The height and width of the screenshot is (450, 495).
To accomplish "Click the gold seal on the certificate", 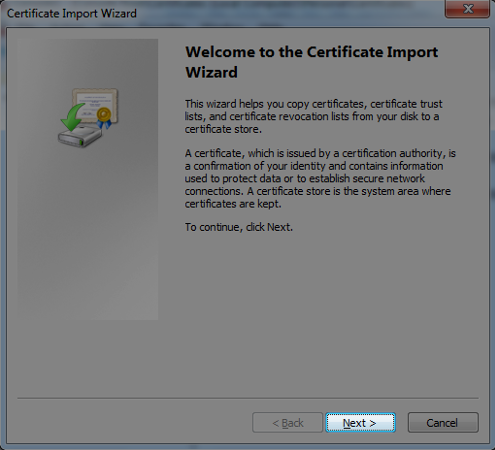I will 104,114.
